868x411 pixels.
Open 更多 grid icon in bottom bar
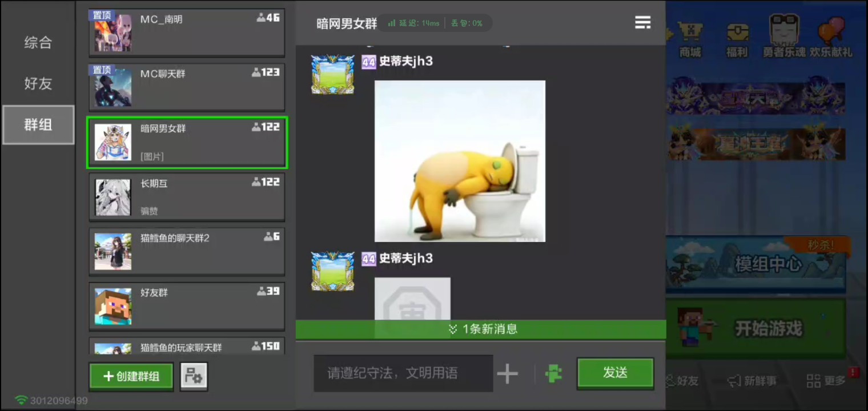826,381
